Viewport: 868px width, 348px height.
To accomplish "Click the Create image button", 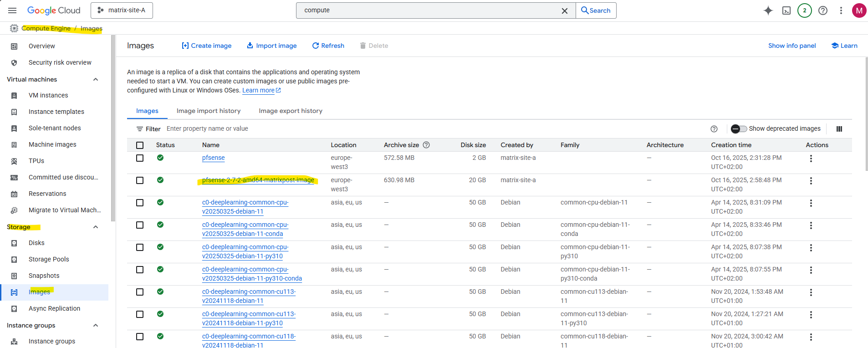I will pos(206,46).
